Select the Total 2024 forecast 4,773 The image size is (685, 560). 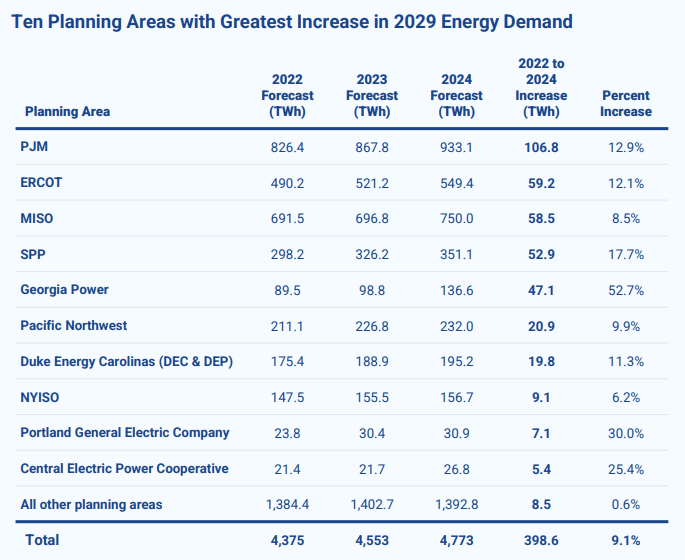[457, 541]
